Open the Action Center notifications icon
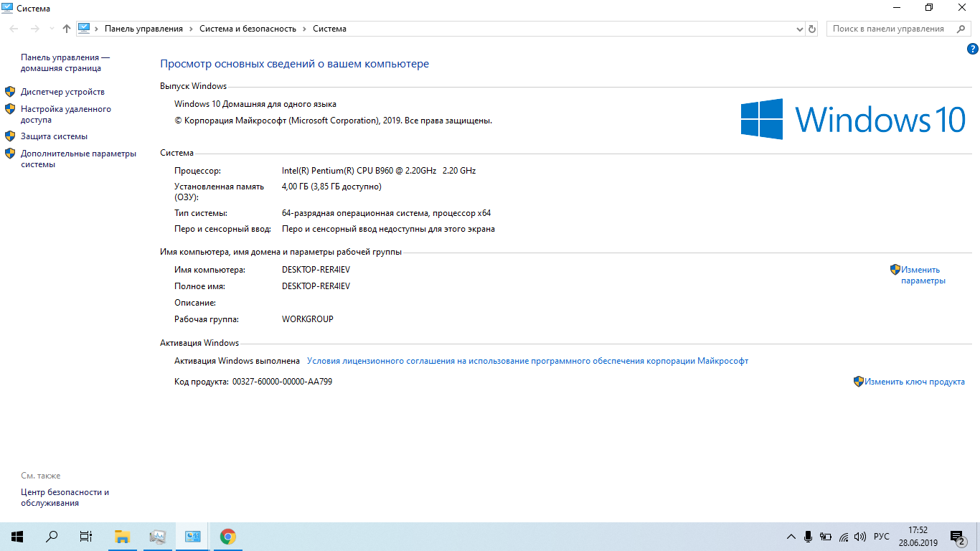Viewport: 980px width, 551px height. point(957,537)
